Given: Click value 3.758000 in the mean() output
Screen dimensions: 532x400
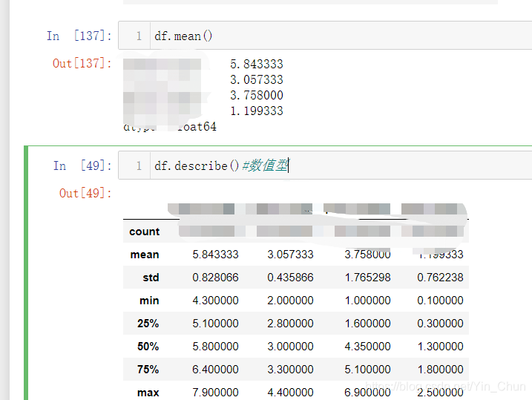Looking at the screenshot, I should [x=257, y=95].
